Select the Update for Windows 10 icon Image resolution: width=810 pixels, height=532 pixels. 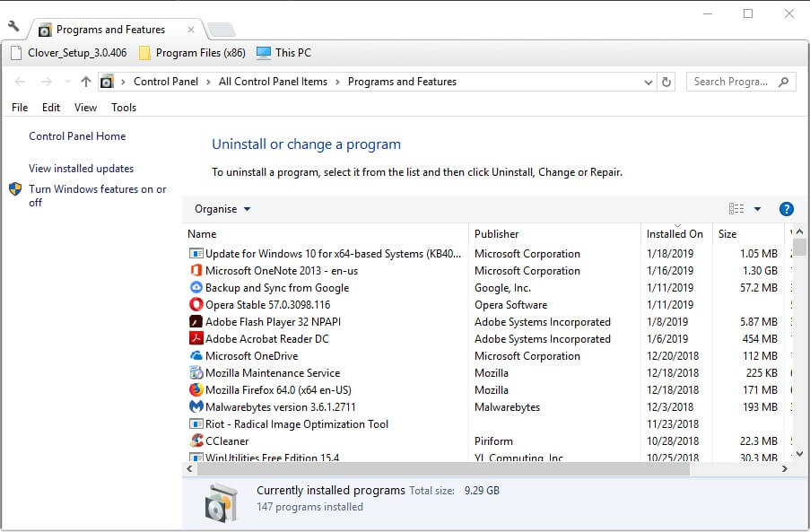[196, 254]
